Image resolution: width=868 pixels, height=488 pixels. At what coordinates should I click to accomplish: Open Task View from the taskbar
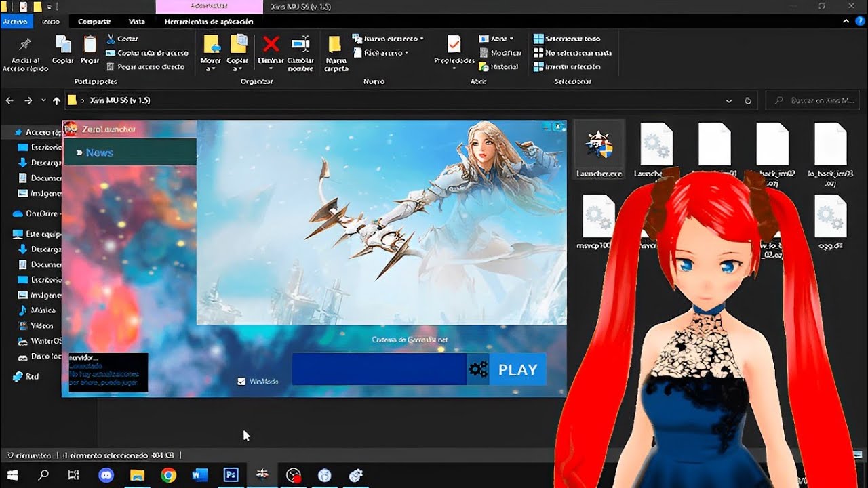(74, 475)
